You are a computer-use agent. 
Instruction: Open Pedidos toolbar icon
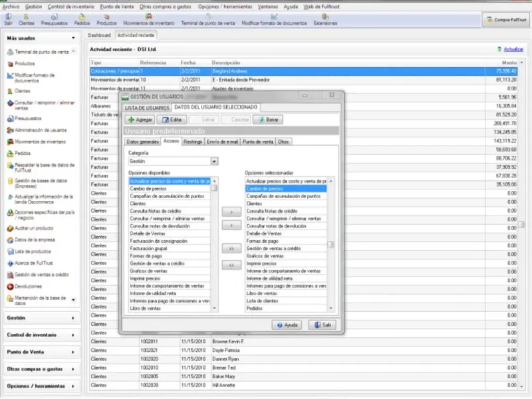coord(82,20)
